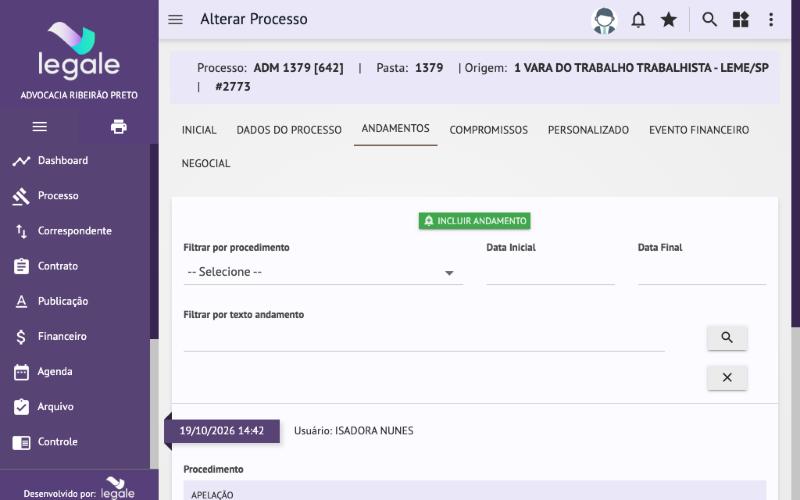
Task: Click the underlined A icon beside Publicação
Action: click(x=21, y=302)
